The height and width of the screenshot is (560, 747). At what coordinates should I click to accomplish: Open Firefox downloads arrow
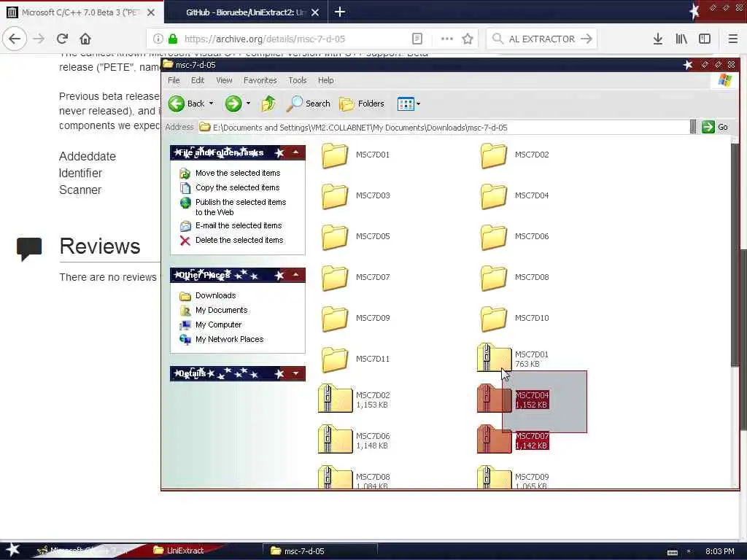click(657, 39)
